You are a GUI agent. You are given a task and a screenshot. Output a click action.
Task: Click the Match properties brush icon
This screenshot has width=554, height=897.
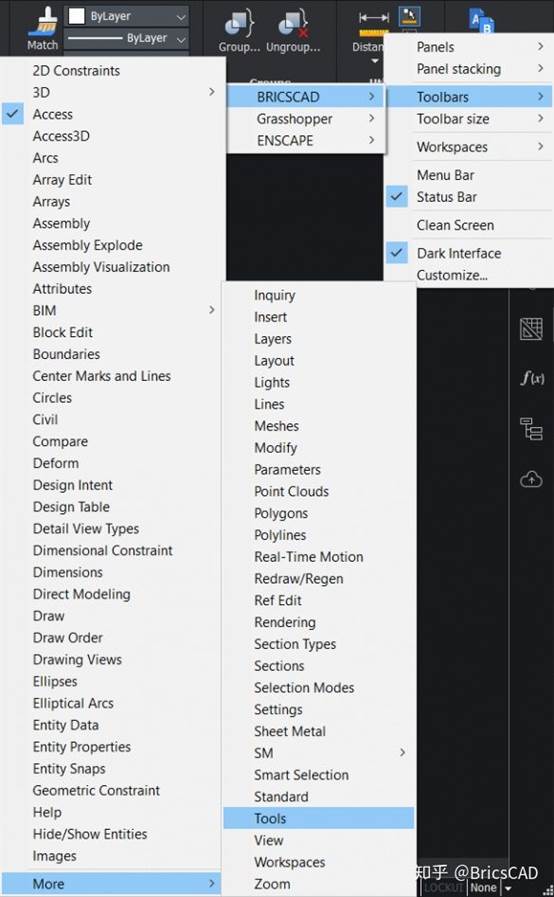(x=43, y=22)
